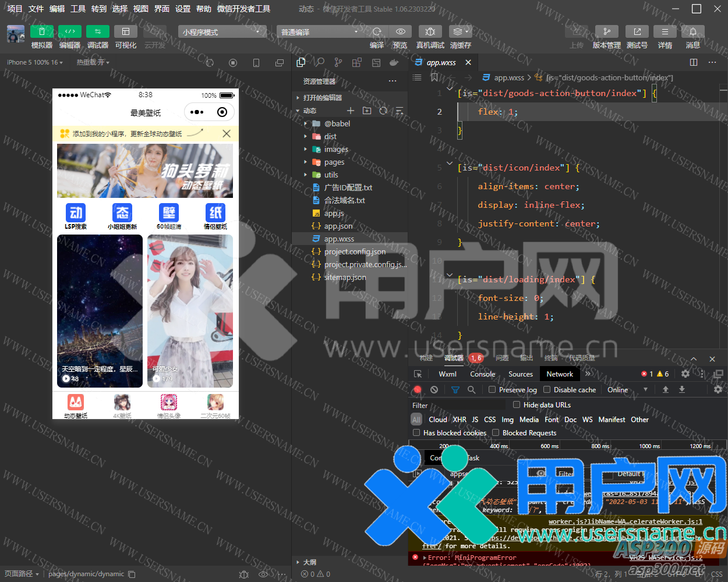The height and width of the screenshot is (582, 728).
Task: Click the yellow color swatch before app.js
Action: [x=316, y=214]
